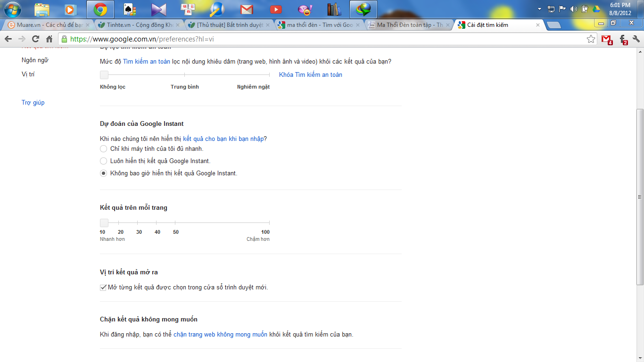Open Windows Explorer from taskbar
This screenshot has width=644, height=362.
(42, 9)
